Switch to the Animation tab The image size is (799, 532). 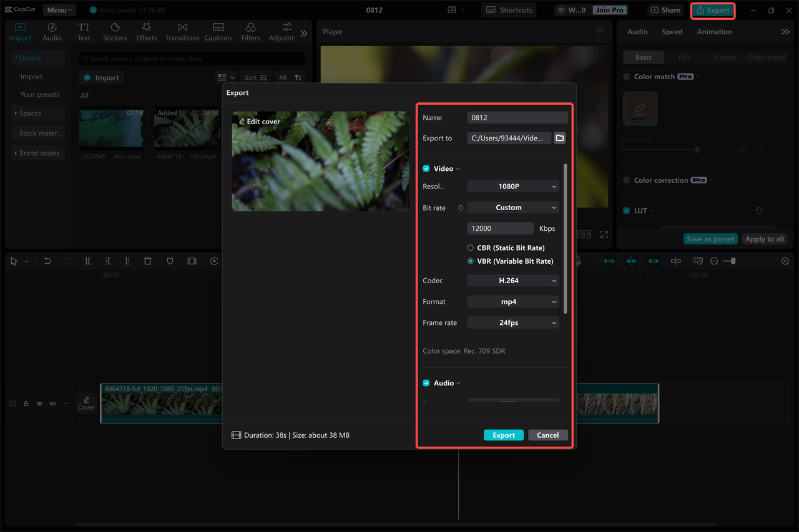click(713, 31)
